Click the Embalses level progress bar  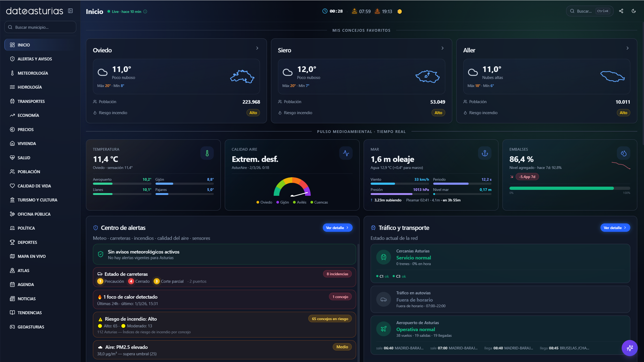pos(569,188)
